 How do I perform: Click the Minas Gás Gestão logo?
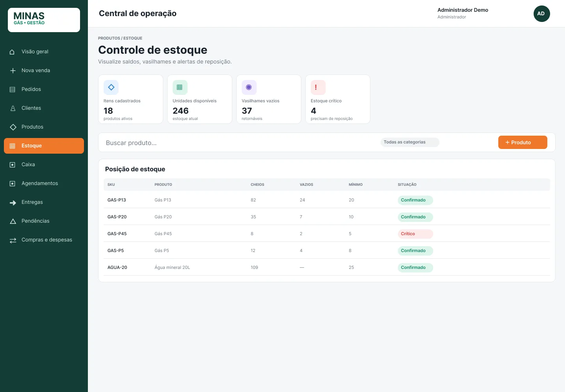44,20
